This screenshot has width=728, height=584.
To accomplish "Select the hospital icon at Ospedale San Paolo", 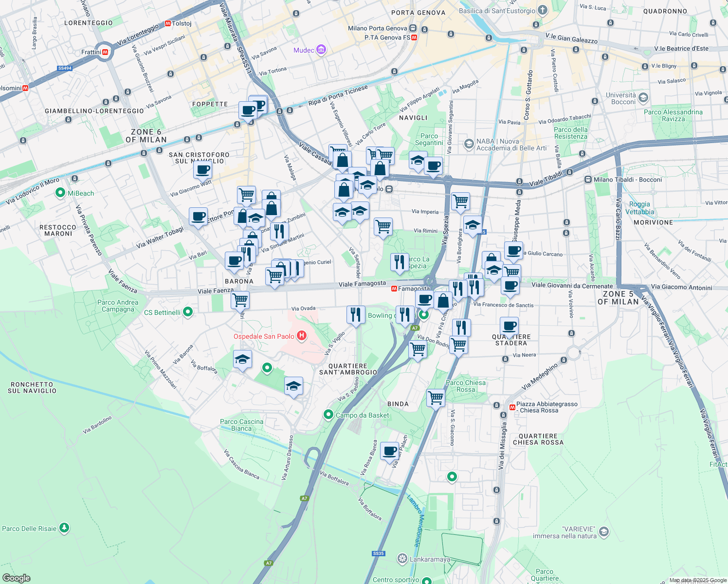I will coord(301,336).
